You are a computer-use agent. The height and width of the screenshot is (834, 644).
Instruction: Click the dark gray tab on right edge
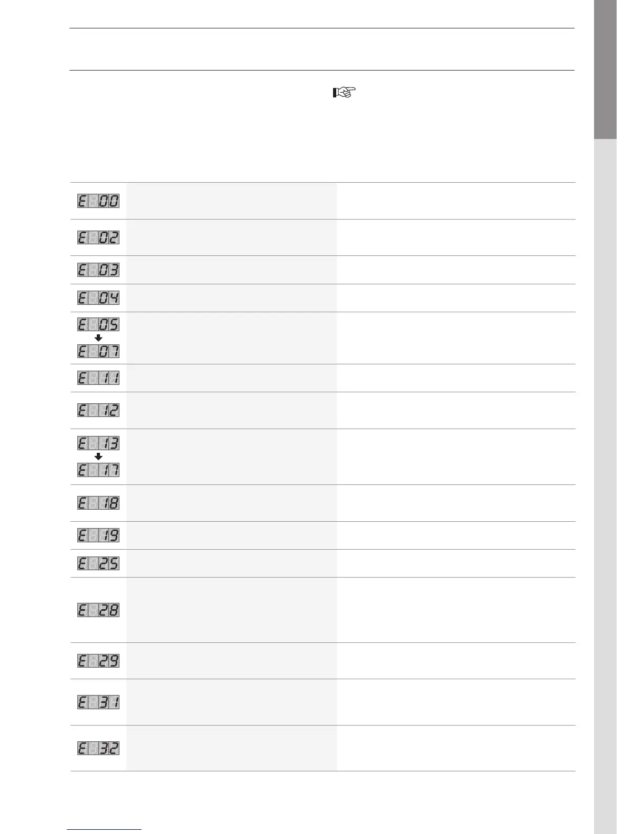coord(605,69)
